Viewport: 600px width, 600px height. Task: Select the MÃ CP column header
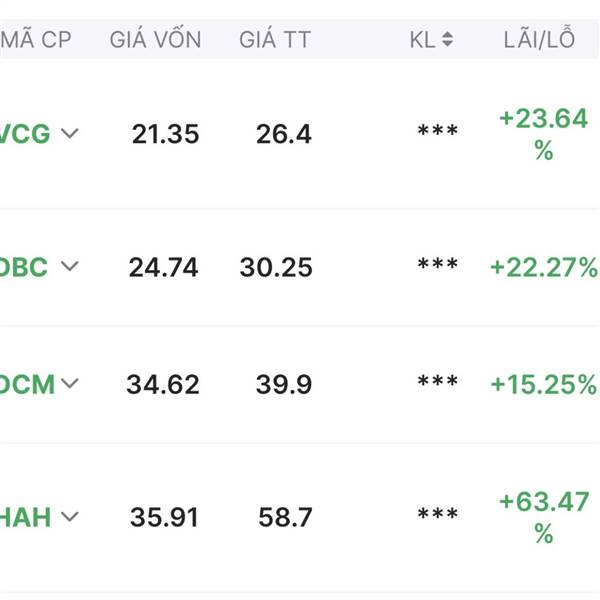tap(36, 39)
